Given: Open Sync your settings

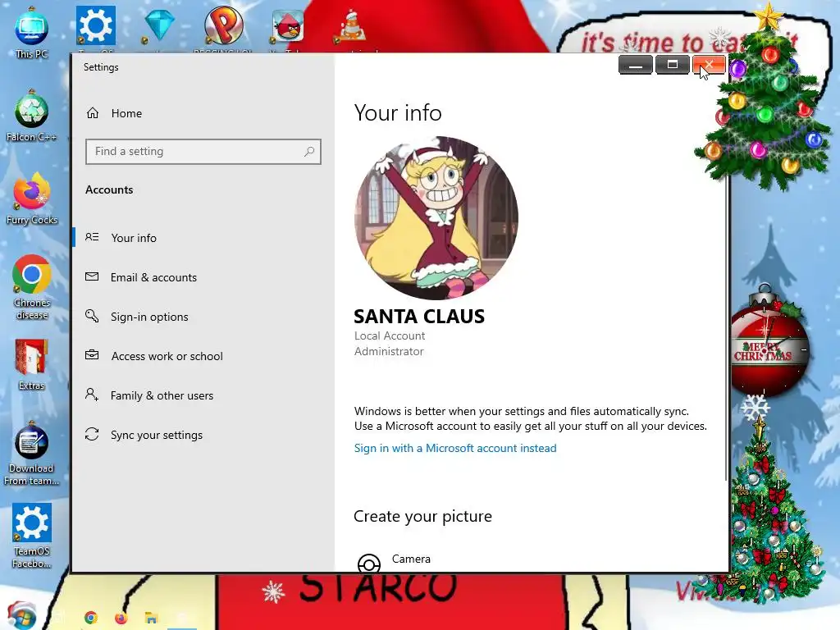Looking at the screenshot, I should click(x=156, y=435).
